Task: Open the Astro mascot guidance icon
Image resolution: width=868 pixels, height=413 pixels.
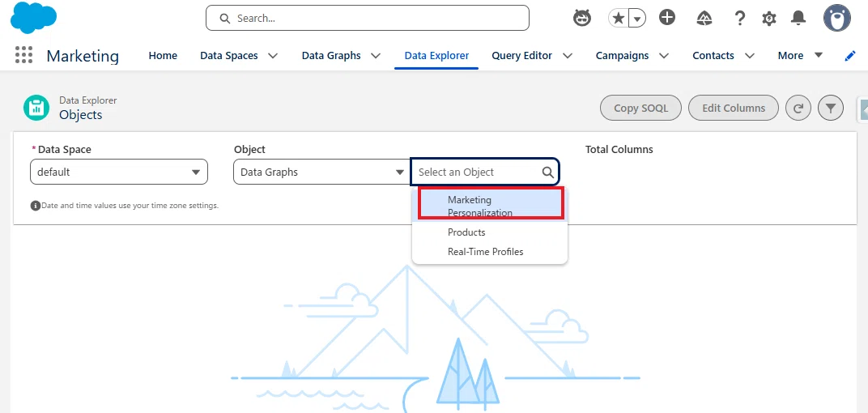Action: pyautogui.click(x=582, y=19)
